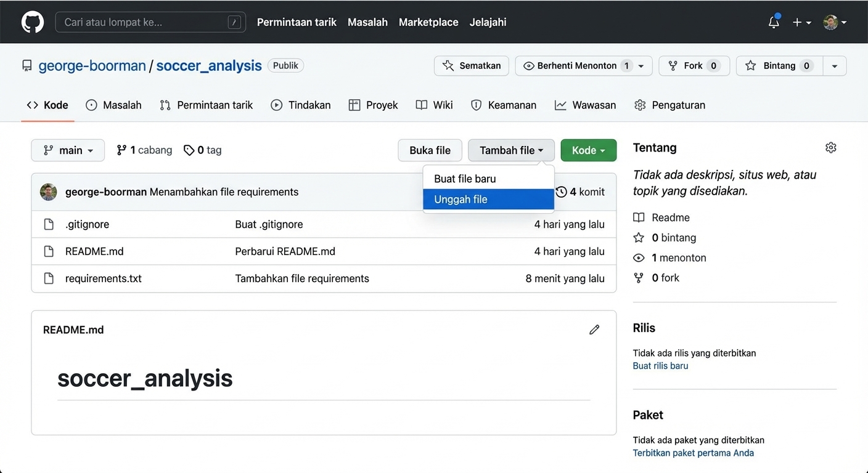This screenshot has height=473, width=868.
Task: Click the 0 tag link
Action: [x=202, y=150]
